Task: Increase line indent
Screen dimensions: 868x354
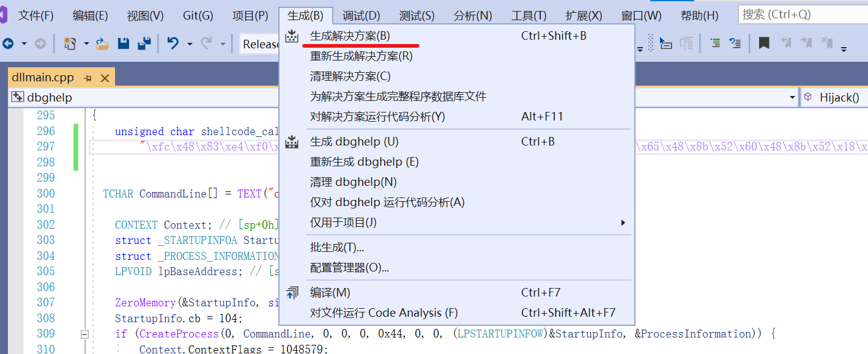Action: coord(715,43)
